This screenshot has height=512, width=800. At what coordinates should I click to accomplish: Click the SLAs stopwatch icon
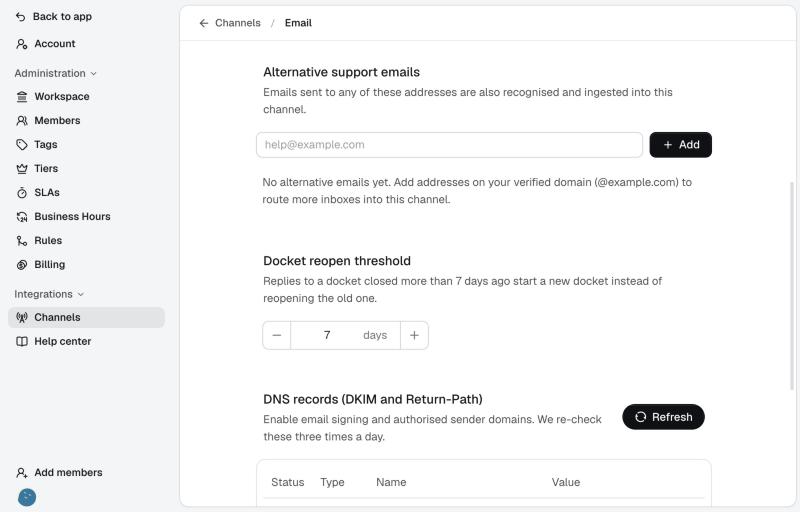[21, 193]
